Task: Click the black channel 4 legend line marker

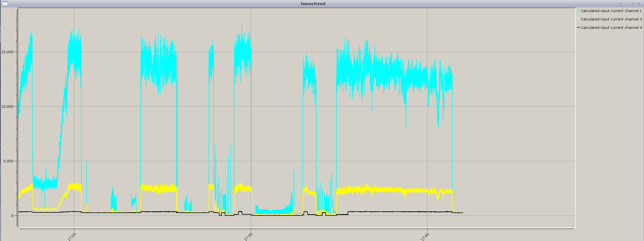Action: 578,28
